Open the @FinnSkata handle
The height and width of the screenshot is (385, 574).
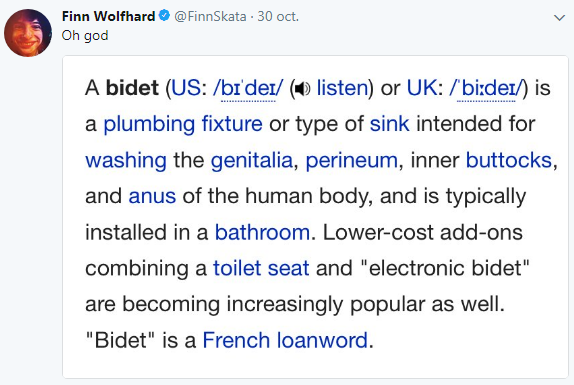point(210,16)
